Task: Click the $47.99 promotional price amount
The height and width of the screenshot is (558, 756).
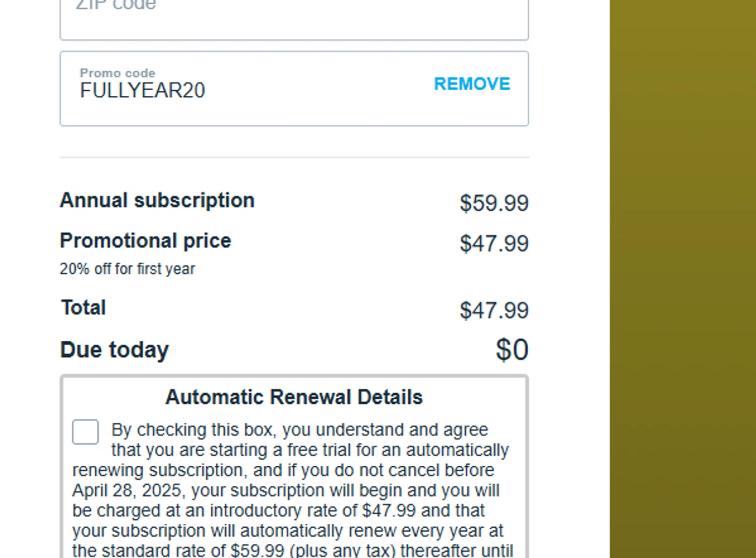Action: click(493, 243)
